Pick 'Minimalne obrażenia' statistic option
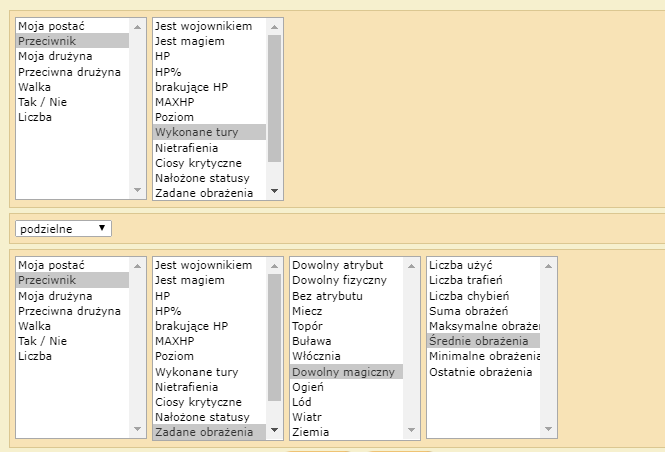 click(483, 356)
